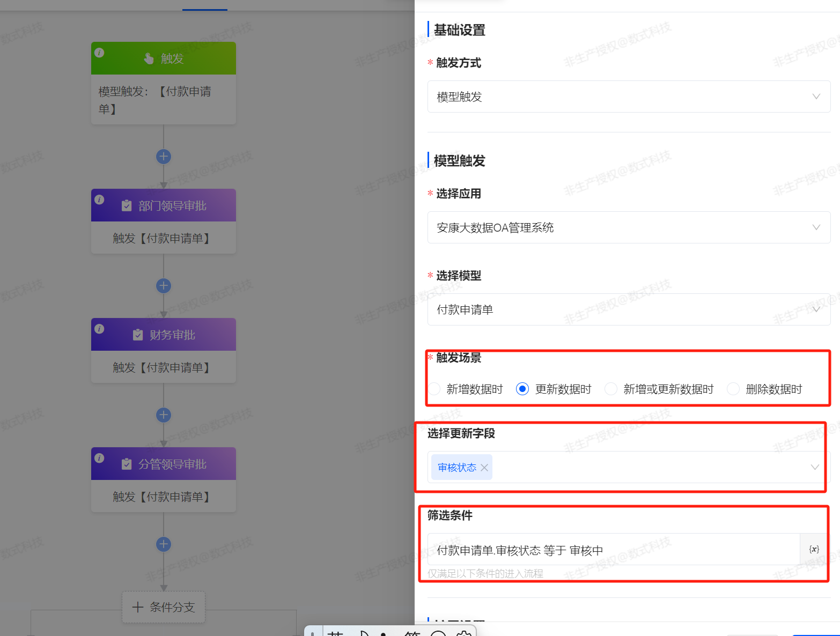This screenshot has height=636, width=840.
Task: Open the 触发方式 dropdown showing 模型触发
Action: pos(629,97)
